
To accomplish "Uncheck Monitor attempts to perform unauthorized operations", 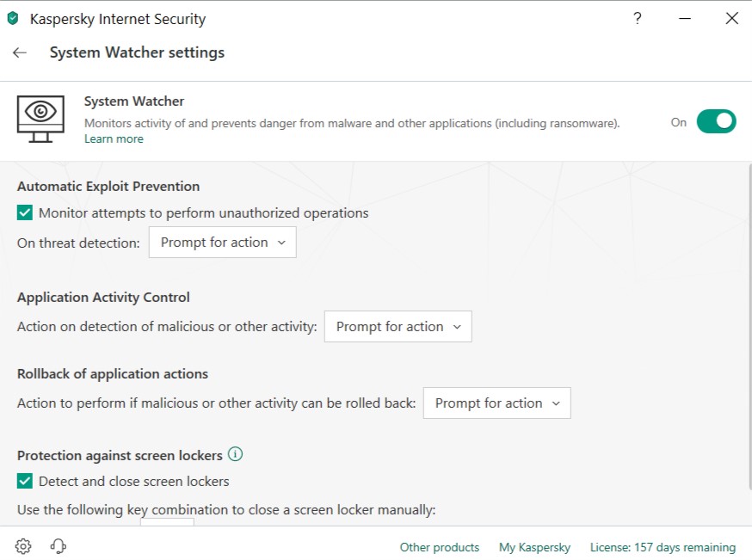I will (25, 212).
